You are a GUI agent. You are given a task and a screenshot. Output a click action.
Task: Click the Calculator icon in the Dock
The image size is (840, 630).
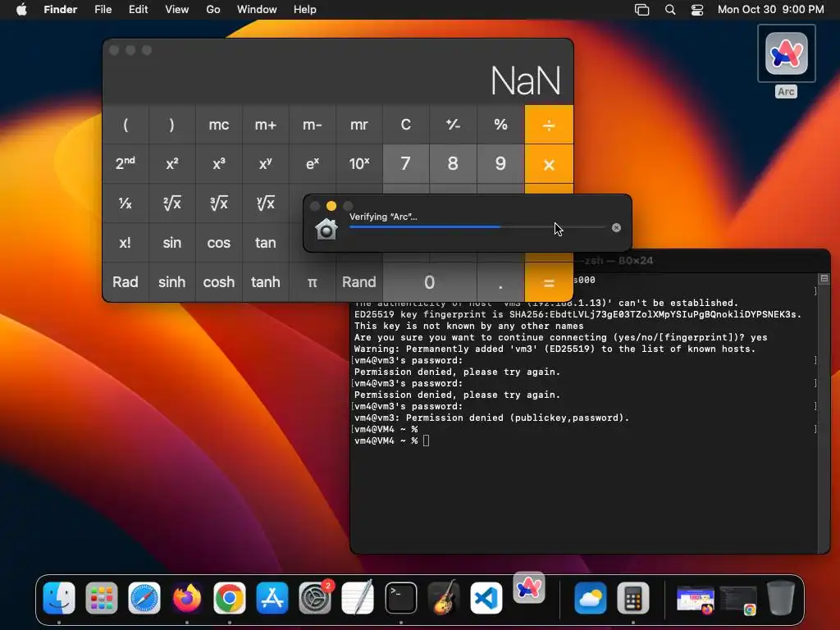pyautogui.click(x=633, y=598)
